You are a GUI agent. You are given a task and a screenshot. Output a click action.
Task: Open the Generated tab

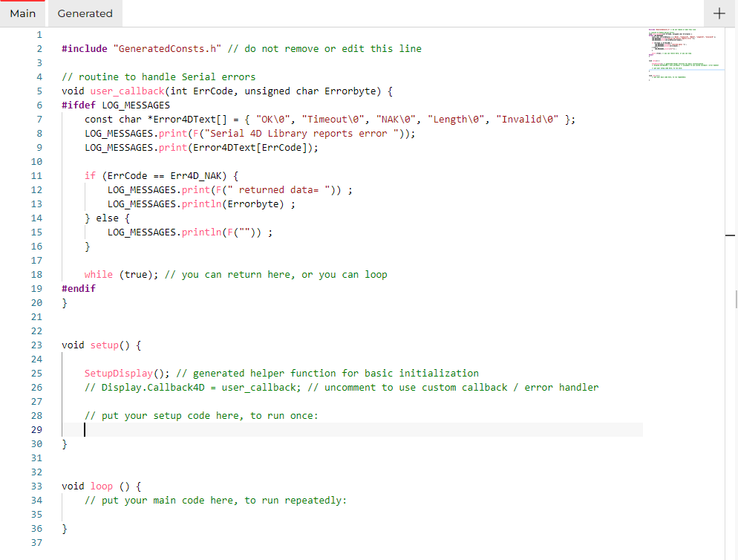85,13
